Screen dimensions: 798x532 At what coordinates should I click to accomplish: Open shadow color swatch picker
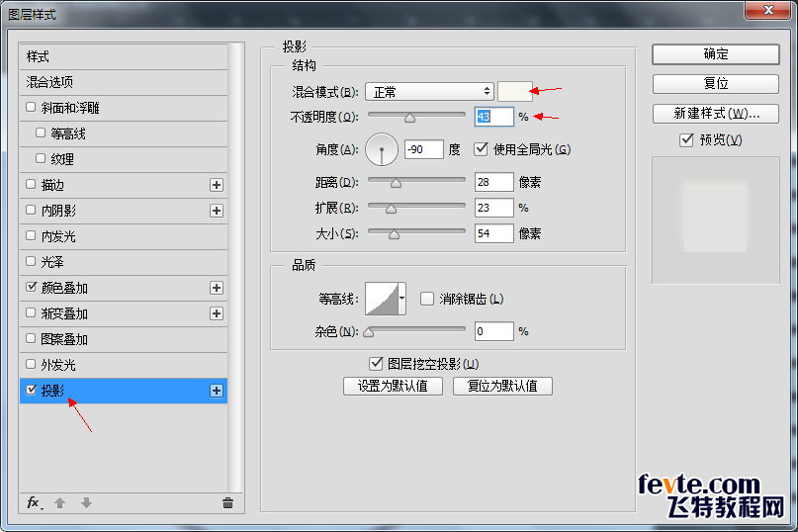pyautogui.click(x=515, y=92)
